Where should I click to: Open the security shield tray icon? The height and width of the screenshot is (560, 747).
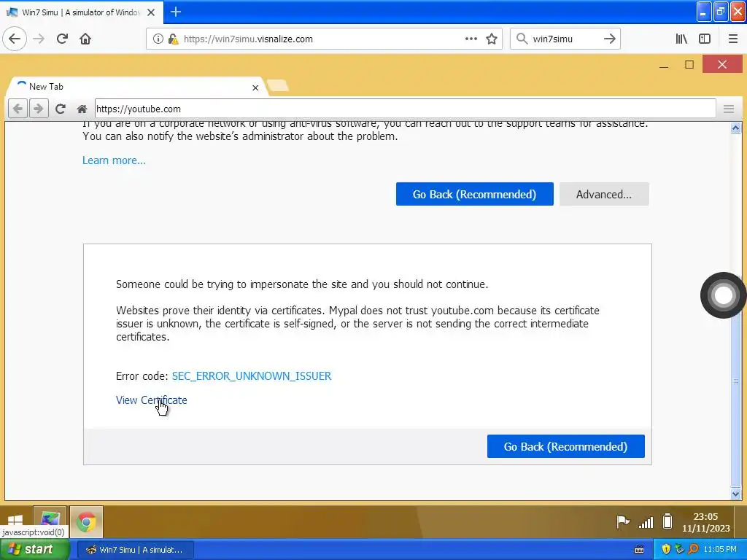pyautogui.click(x=666, y=550)
